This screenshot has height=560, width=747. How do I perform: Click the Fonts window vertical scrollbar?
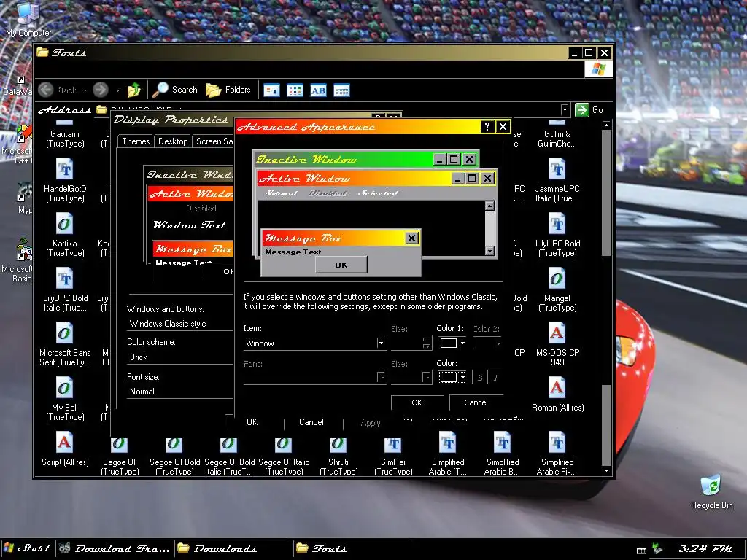click(606, 297)
